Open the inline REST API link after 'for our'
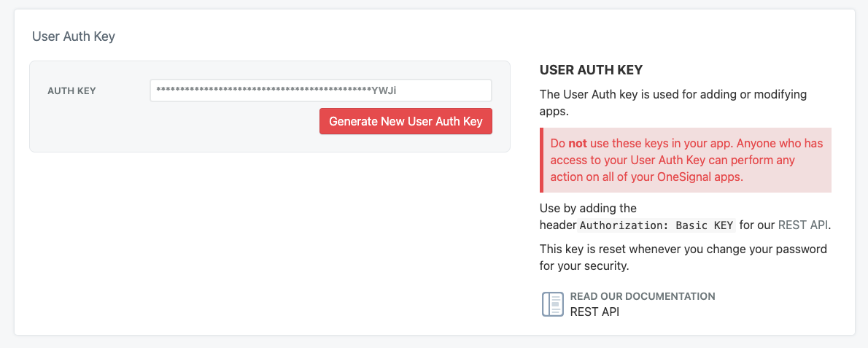 [x=804, y=225]
